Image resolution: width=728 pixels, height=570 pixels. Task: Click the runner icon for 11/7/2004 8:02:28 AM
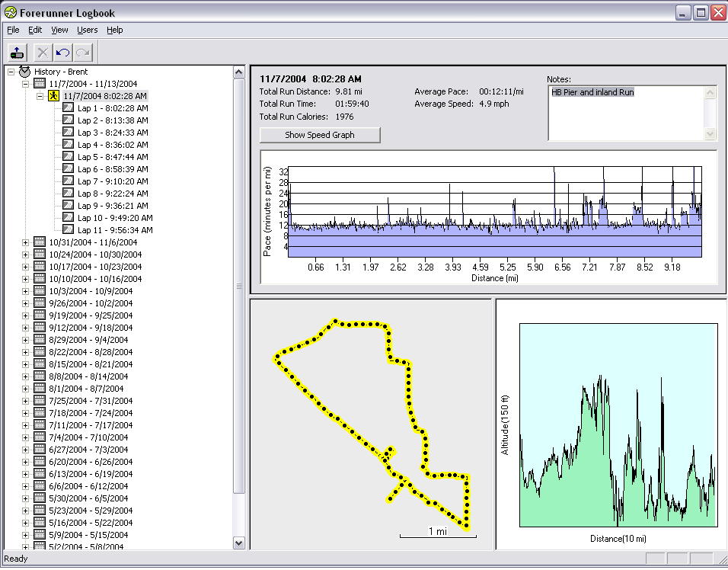point(54,96)
